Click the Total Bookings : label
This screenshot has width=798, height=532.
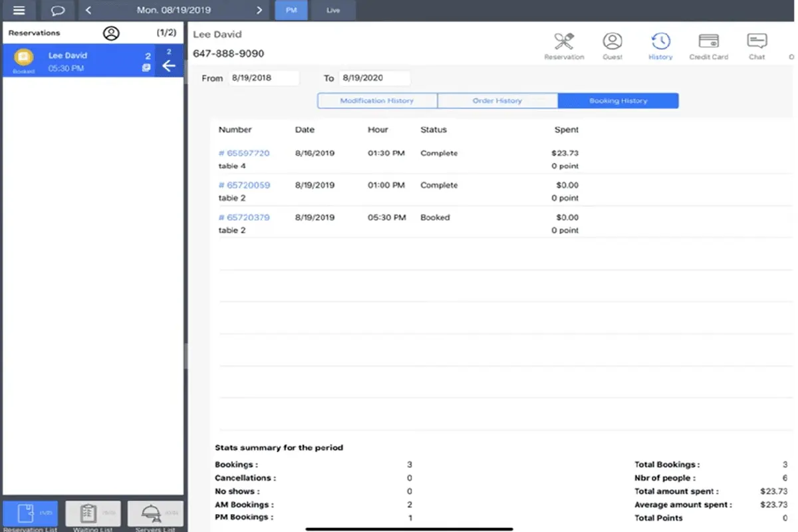tap(667, 465)
